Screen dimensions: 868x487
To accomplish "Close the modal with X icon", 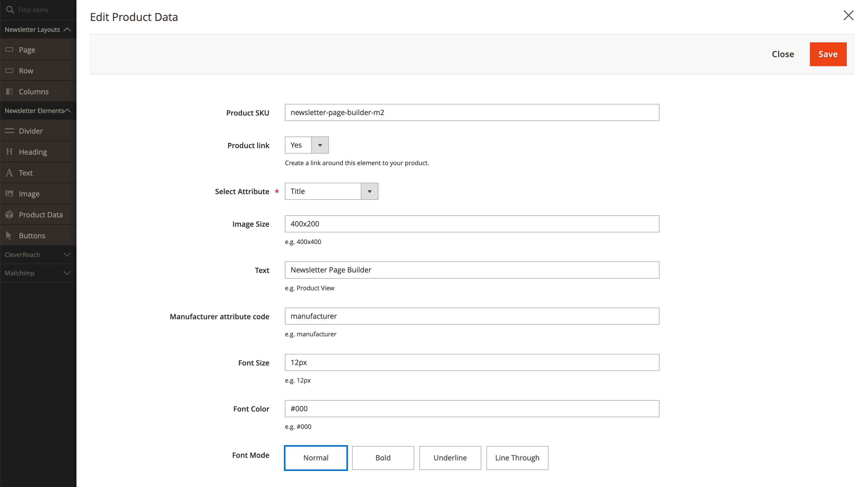I will 848,15.
